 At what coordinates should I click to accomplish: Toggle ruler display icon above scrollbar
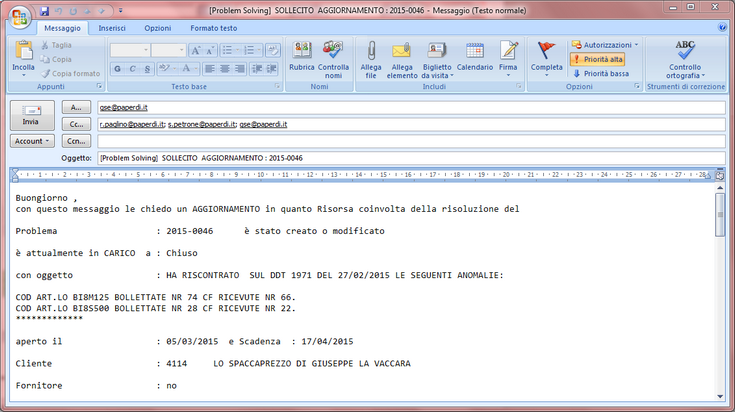click(720, 176)
